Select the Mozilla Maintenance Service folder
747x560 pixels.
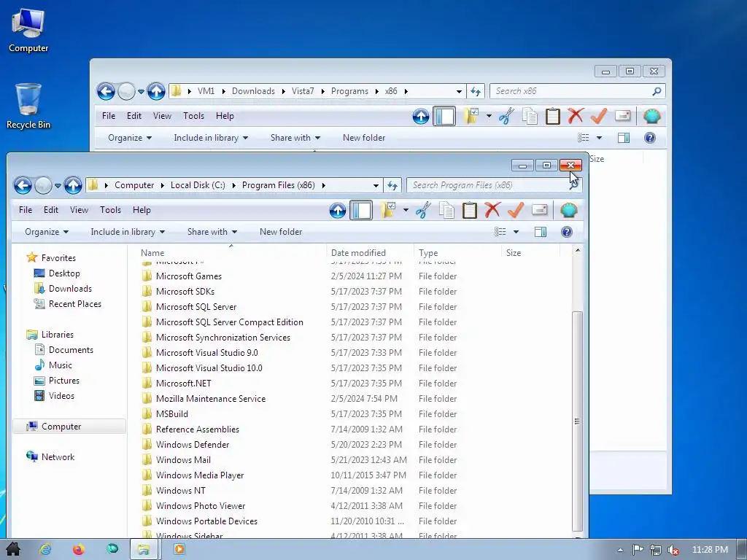(x=211, y=399)
